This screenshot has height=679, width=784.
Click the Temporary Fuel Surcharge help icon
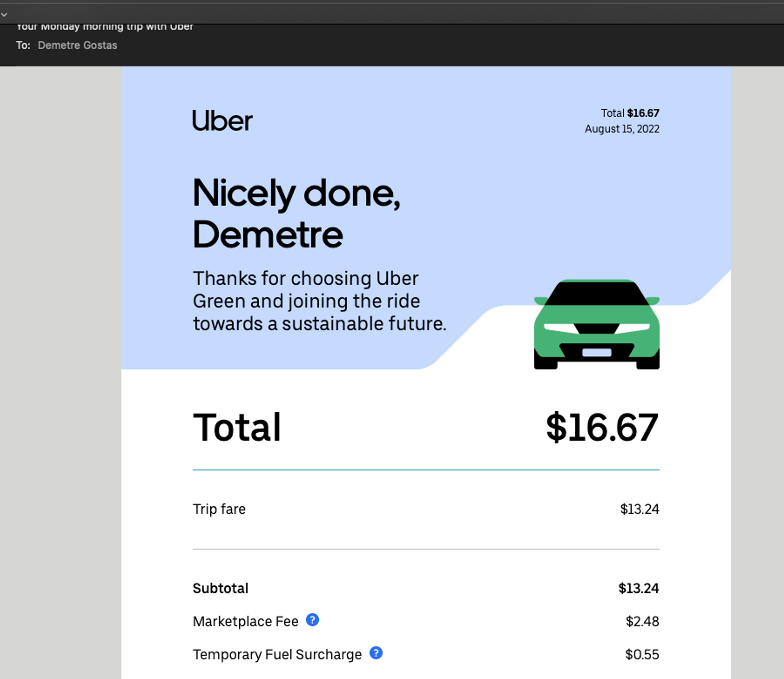376,653
